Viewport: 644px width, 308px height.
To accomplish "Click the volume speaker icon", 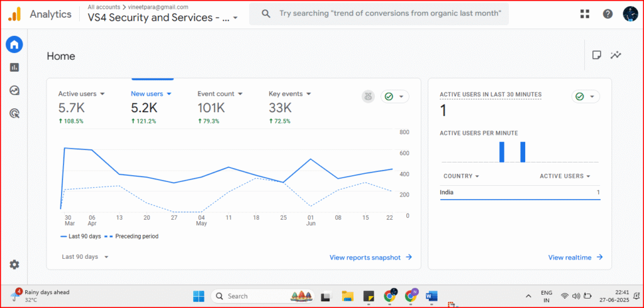I will 576,296.
